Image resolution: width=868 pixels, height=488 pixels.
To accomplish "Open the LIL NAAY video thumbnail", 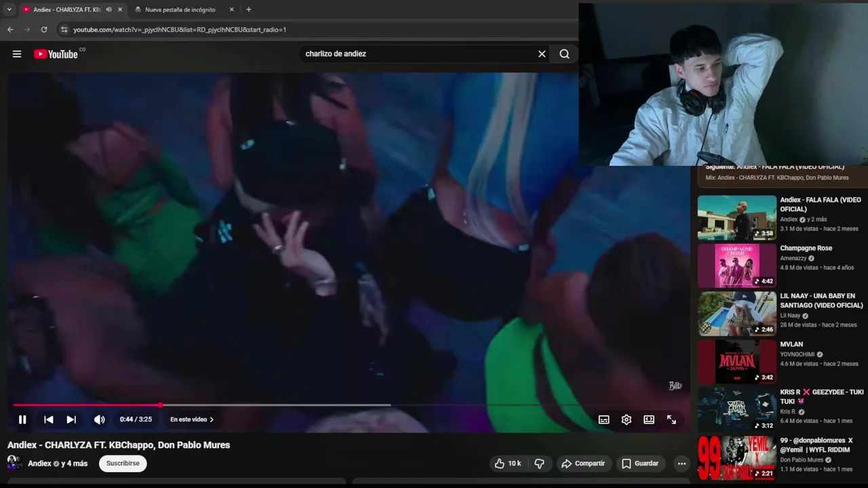I will tap(737, 314).
